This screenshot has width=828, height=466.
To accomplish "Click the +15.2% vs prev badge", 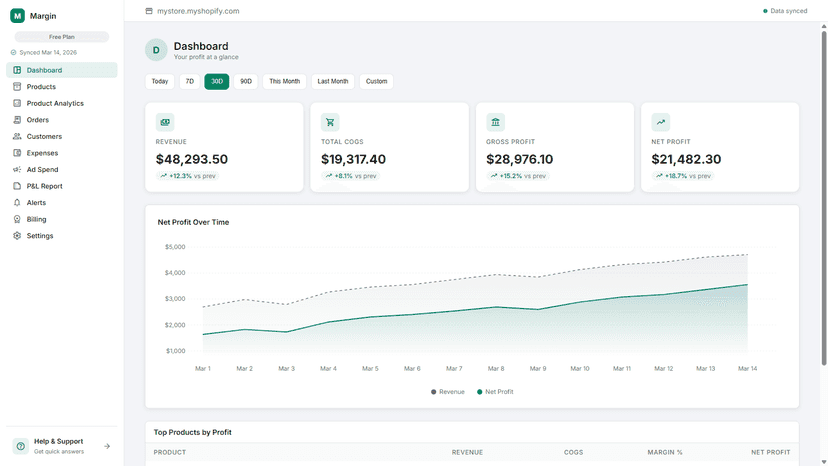I will tap(518, 176).
